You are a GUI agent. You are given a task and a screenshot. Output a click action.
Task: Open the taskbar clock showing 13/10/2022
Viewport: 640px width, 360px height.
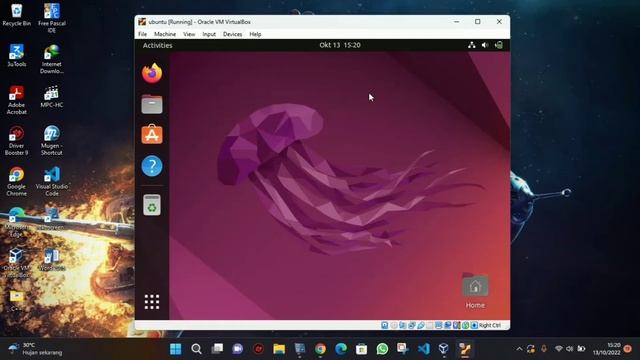point(607,349)
